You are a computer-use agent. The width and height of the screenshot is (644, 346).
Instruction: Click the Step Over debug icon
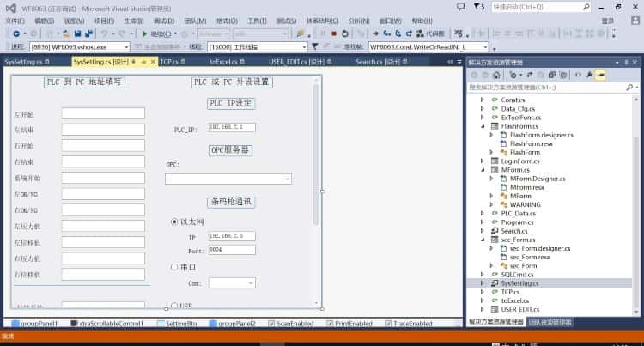(398, 33)
